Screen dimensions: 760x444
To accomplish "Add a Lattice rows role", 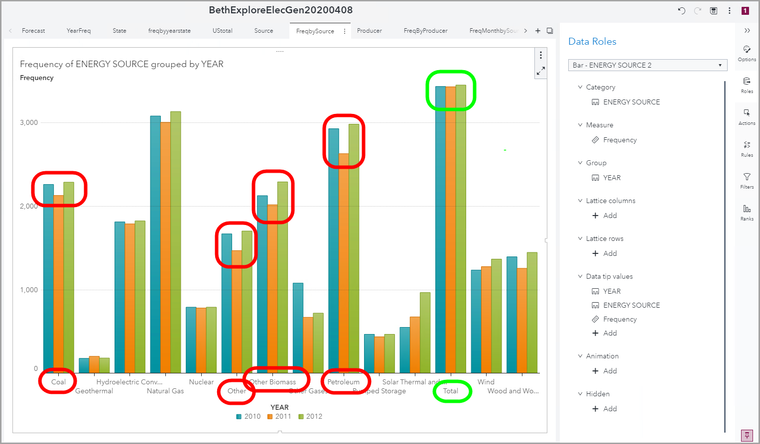I will (604, 253).
